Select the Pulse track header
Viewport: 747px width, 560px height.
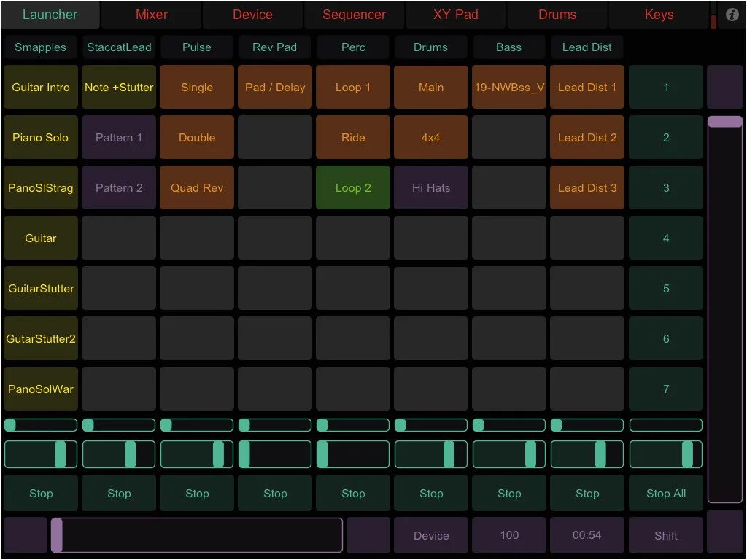[x=197, y=47]
